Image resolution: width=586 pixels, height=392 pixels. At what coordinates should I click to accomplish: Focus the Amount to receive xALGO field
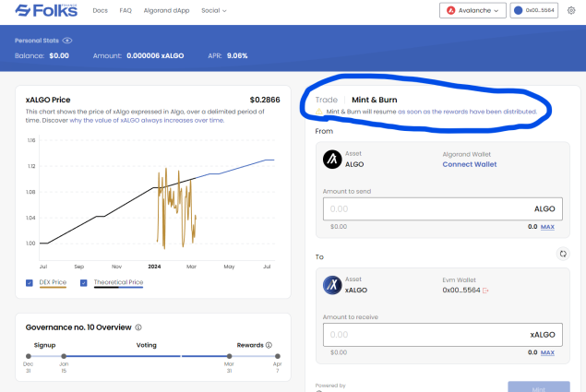click(443, 335)
